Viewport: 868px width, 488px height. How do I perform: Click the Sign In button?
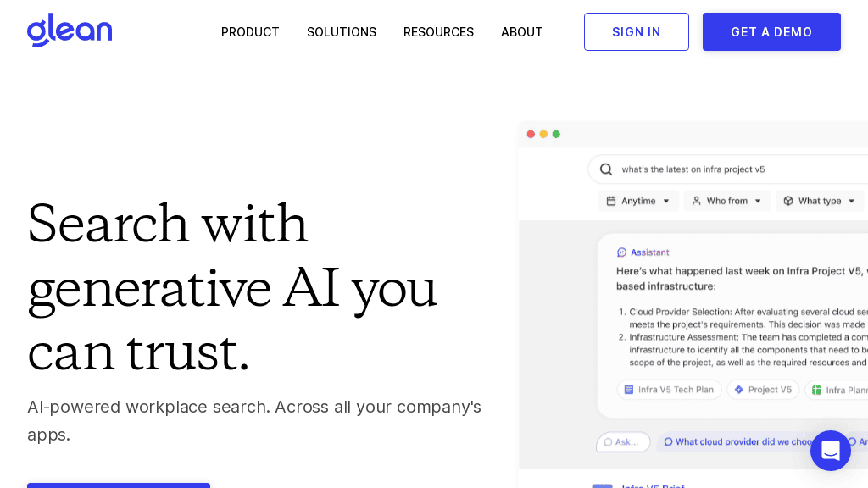(x=636, y=32)
